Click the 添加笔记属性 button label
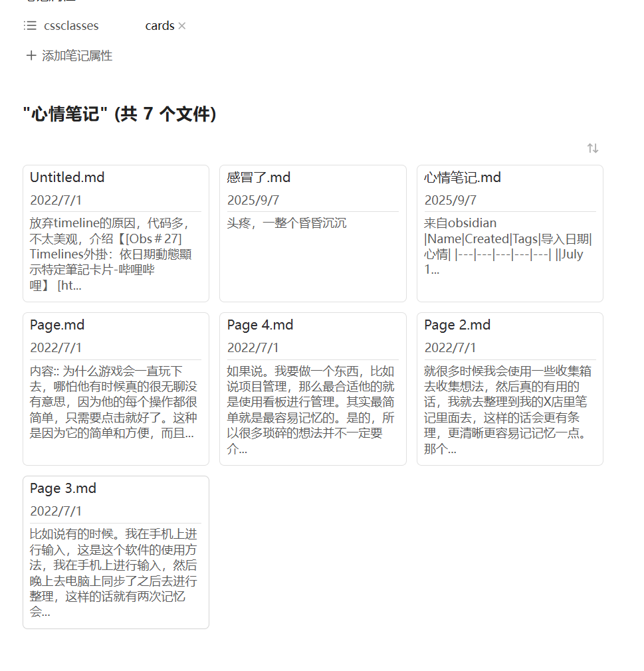The image size is (644, 671). [77, 56]
